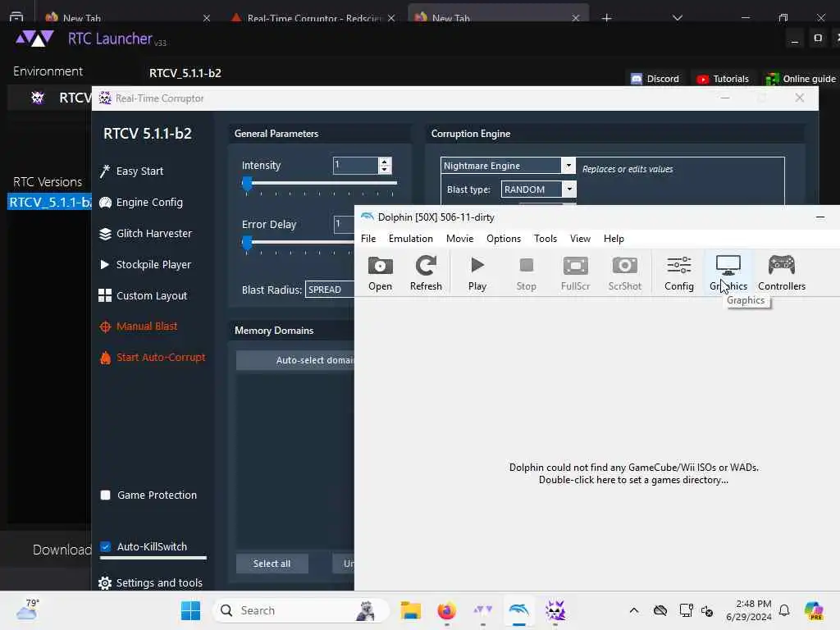Open Dolphin's Config settings
Screen dimensions: 840x630
point(678,273)
